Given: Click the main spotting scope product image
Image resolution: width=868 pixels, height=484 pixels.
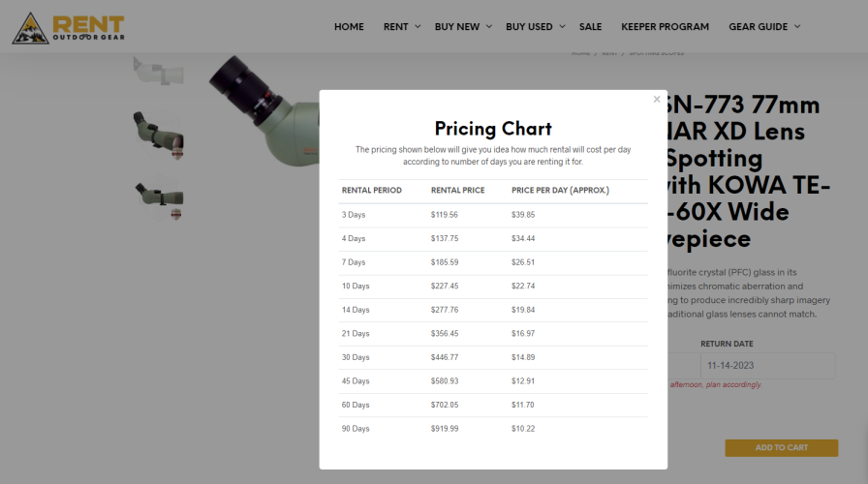Looking at the screenshot, I should click(x=263, y=110).
